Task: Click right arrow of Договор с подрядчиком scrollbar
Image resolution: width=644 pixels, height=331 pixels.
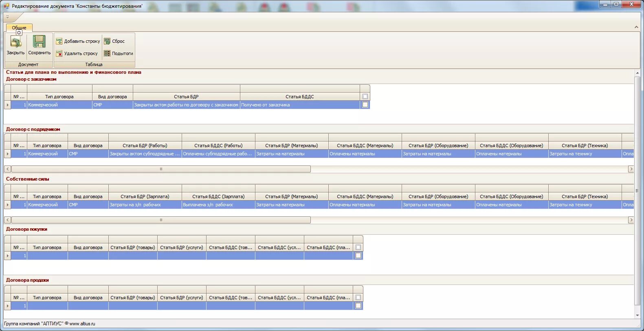Action: [631, 169]
